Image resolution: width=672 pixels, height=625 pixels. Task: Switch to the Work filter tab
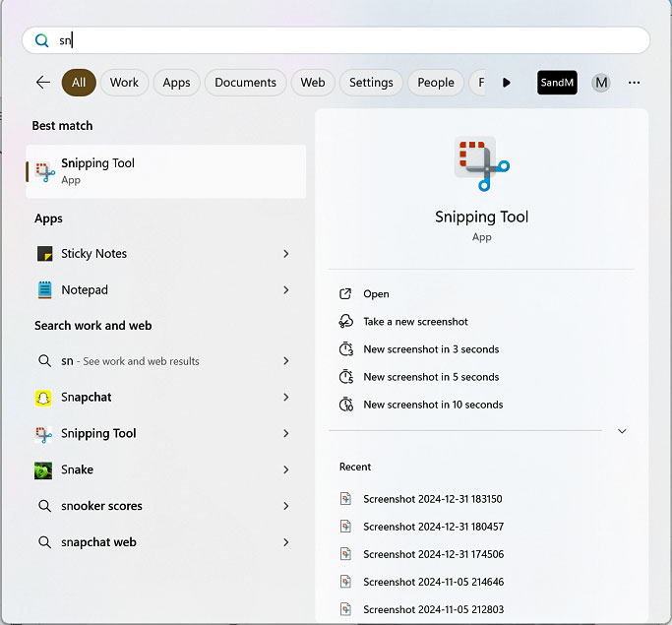(124, 83)
